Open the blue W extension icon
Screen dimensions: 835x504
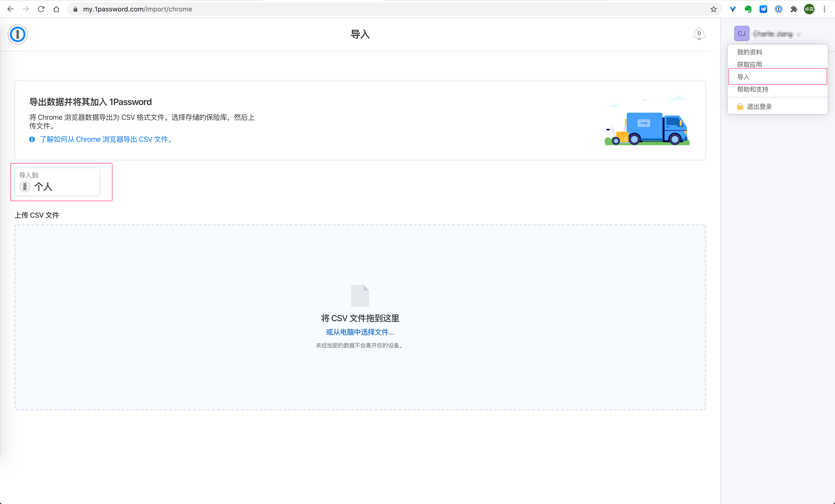pos(764,9)
